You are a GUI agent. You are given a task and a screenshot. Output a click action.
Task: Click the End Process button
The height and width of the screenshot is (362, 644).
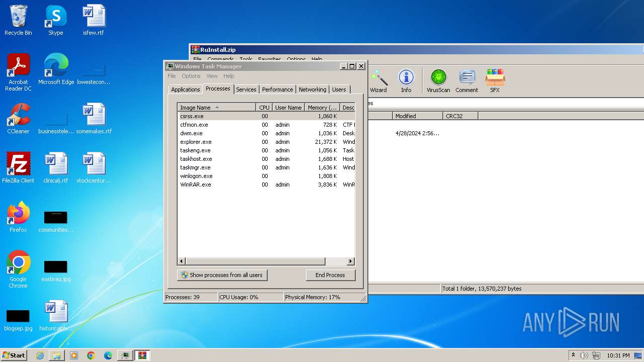tap(330, 275)
